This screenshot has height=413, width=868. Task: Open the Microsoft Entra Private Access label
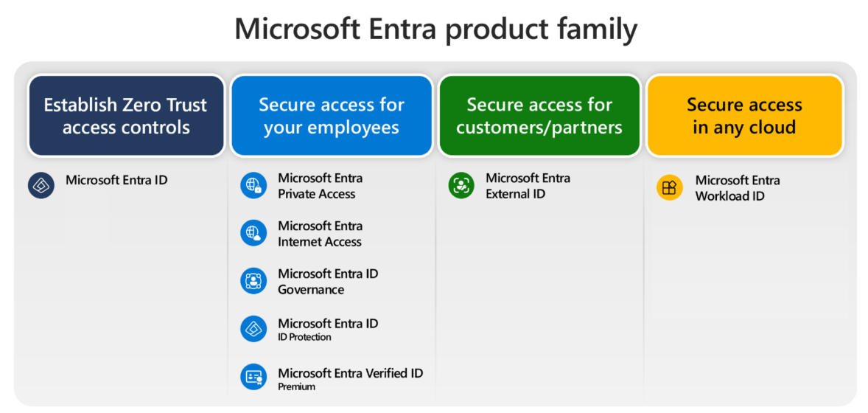click(x=320, y=186)
